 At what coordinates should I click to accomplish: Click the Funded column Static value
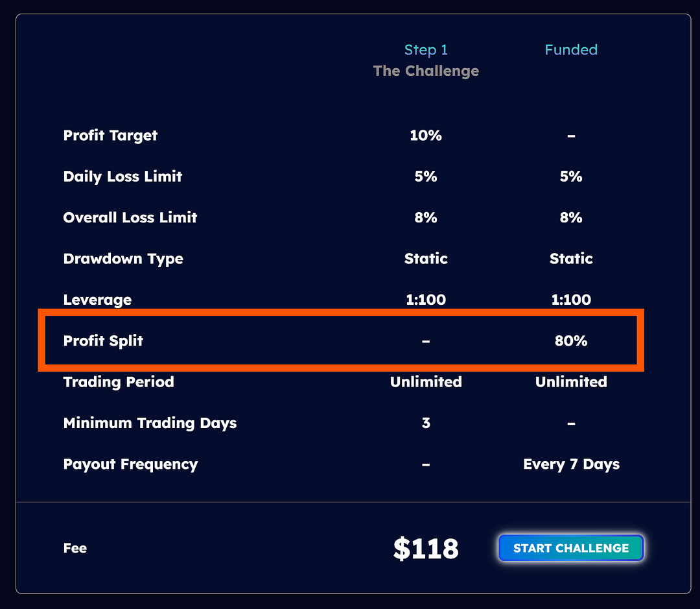click(571, 259)
